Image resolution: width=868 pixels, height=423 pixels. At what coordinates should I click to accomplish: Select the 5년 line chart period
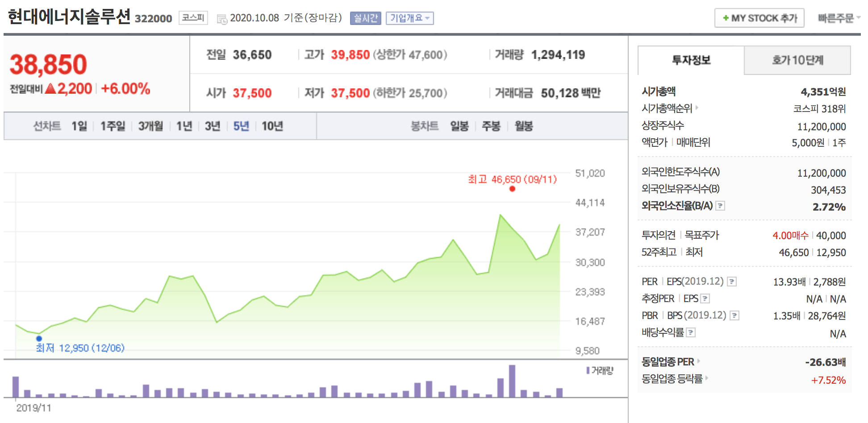(x=241, y=126)
